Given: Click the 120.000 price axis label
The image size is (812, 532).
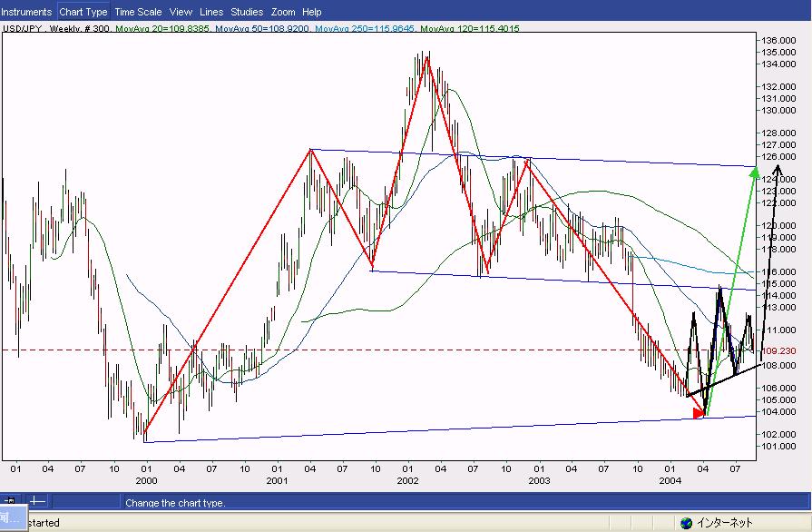Looking at the screenshot, I should coord(778,225).
